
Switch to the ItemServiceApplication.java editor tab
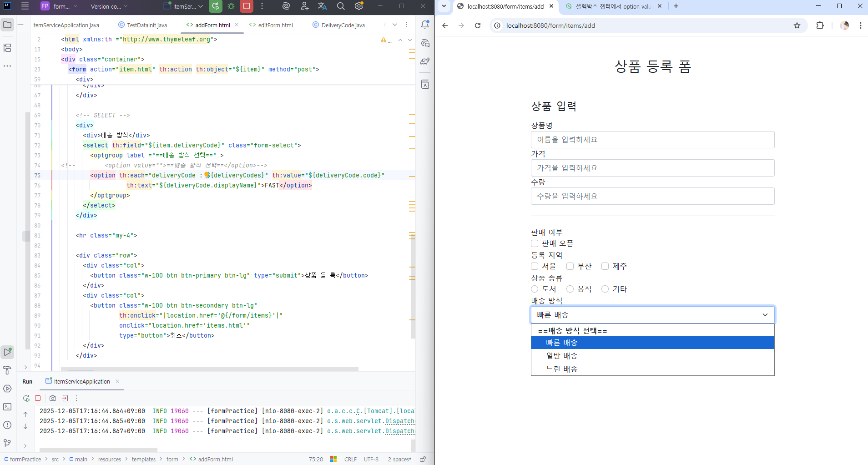(x=66, y=25)
